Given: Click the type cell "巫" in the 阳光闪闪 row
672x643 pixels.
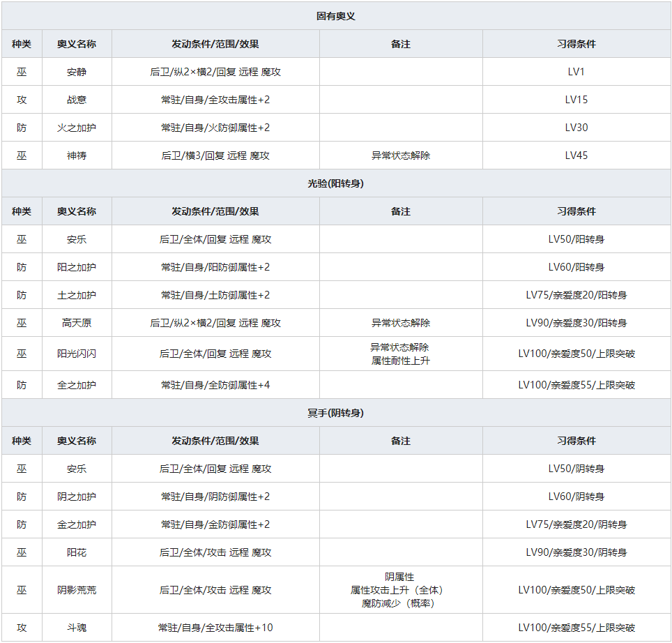Looking at the screenshot, I should click(22, 354).
